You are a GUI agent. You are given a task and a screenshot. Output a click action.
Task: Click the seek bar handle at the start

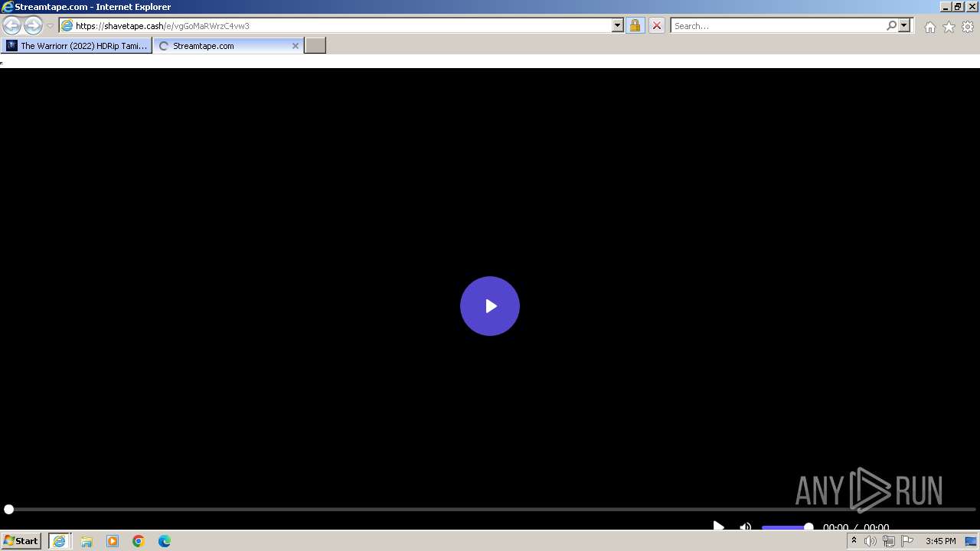click(x=8, y=509)
